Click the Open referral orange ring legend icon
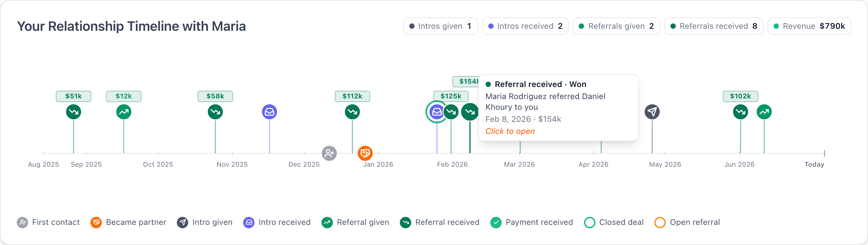The image size is (868, 245). [x=660, y=223]
